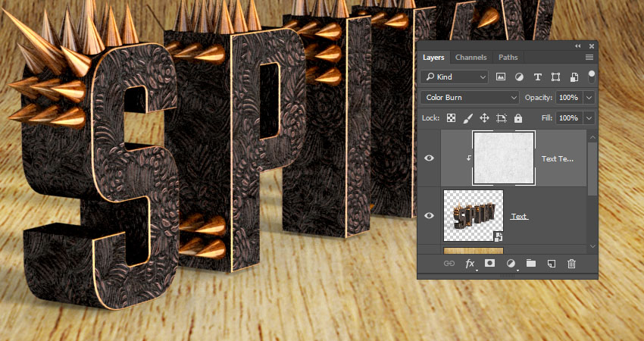
Task: Click the Text layer name
Action: click(519, 217)
